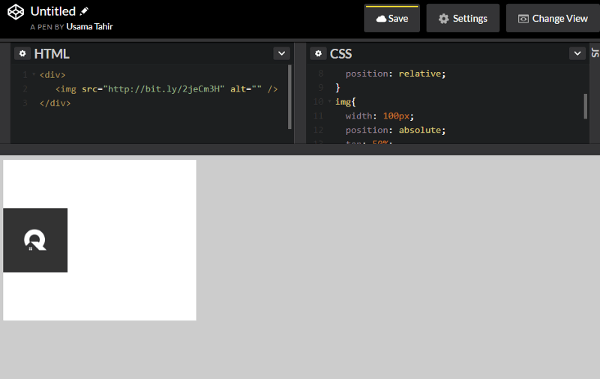
Task: Open pen Settings
Action: coord(463,18)
